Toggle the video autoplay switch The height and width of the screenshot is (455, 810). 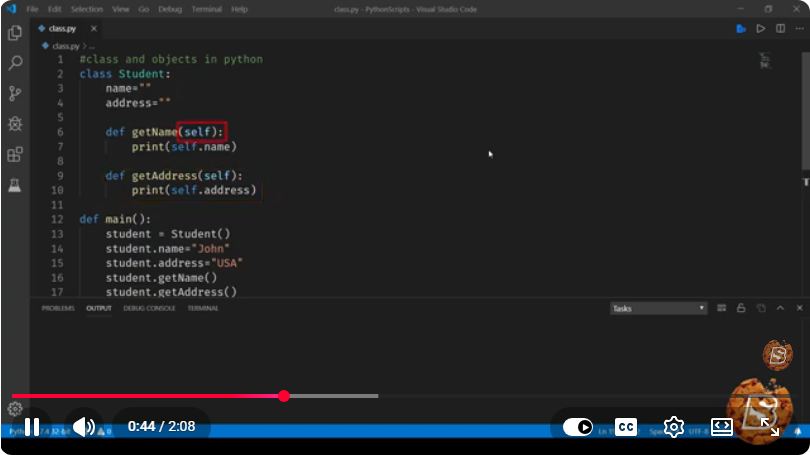578,427
